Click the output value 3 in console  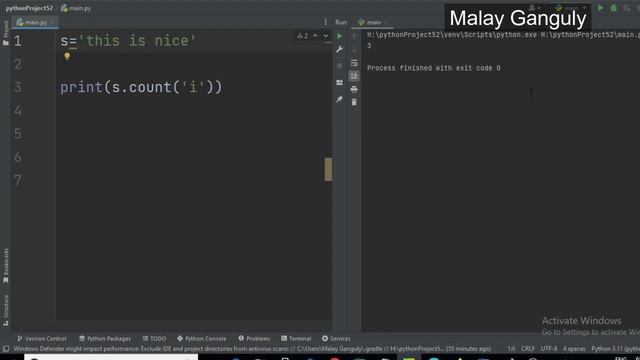click(x=369, y=46)
